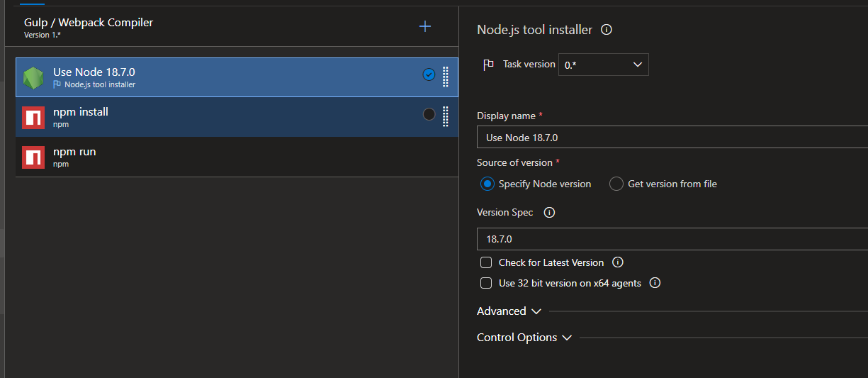Click the drag handle on Use Node 18.7.0
Screen dimensions: 868x378
(446, 77)
